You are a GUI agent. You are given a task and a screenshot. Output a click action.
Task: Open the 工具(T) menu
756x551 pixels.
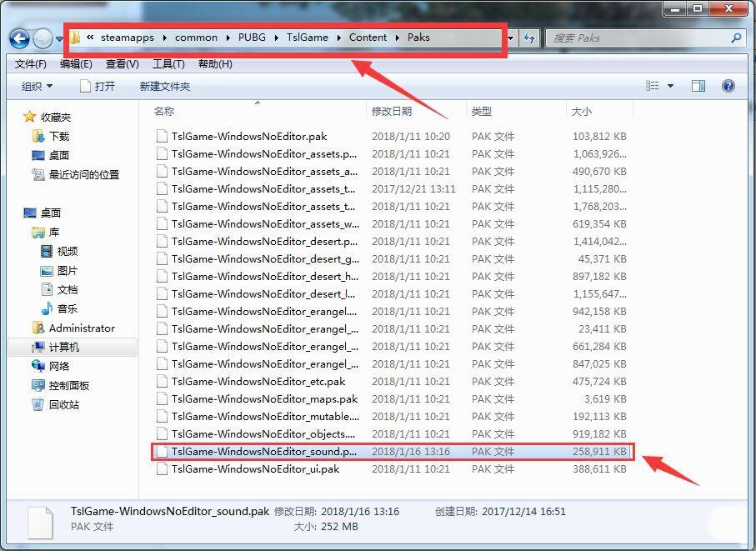[x=168, y=63]
